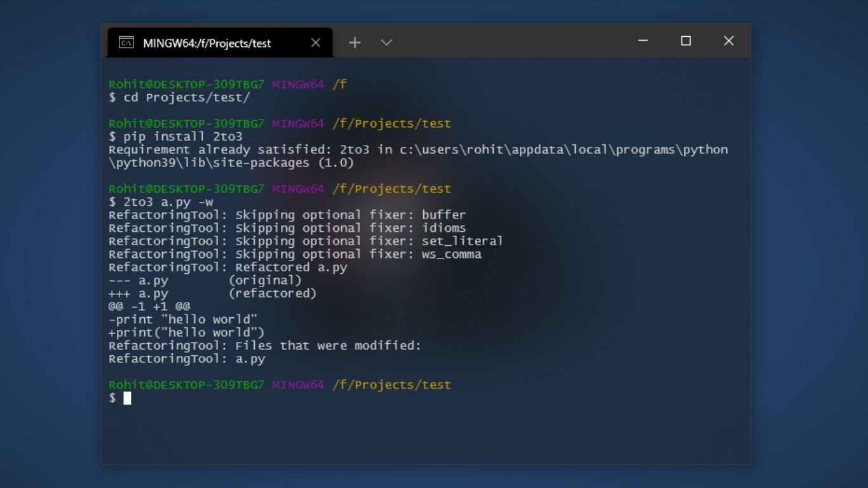Viewport: 868px width, 488px height.
Task: Click the "site-packages (1.0)" output line
Action: pyautogui.click(x=231, y=163)
